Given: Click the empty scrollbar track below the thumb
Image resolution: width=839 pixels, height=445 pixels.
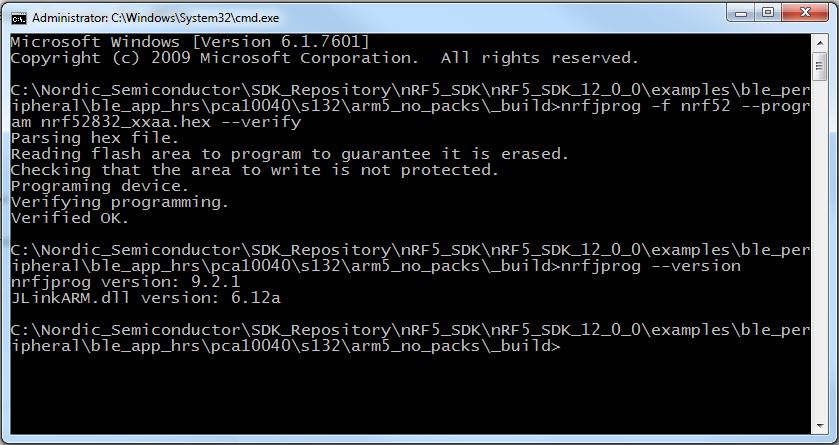Looking at the screenshot, I should (820, 249).
